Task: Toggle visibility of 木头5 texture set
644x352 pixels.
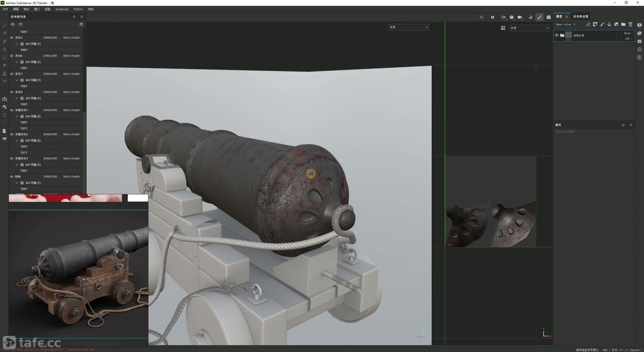Action: pos(12,38)
